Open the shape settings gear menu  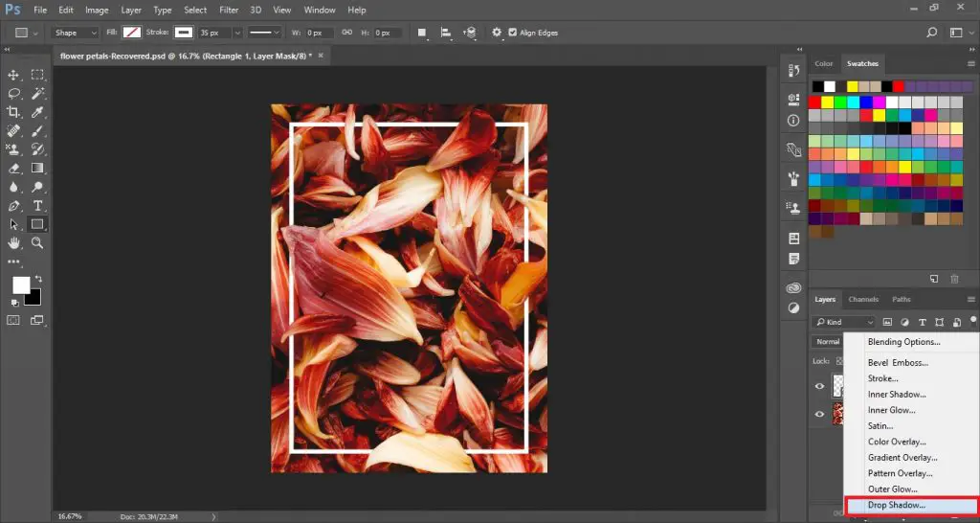click(x=497, y=33)
